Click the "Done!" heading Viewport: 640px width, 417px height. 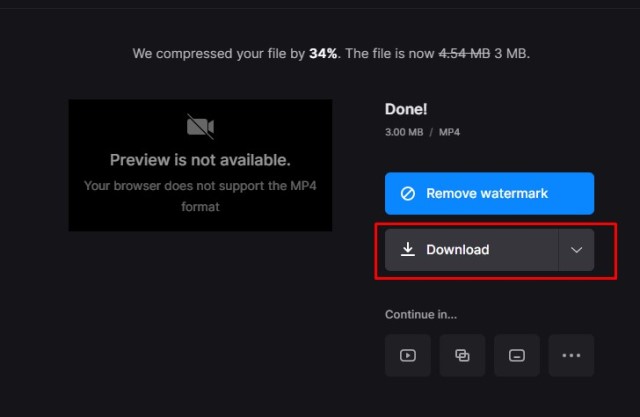click(x=405, y=110)
